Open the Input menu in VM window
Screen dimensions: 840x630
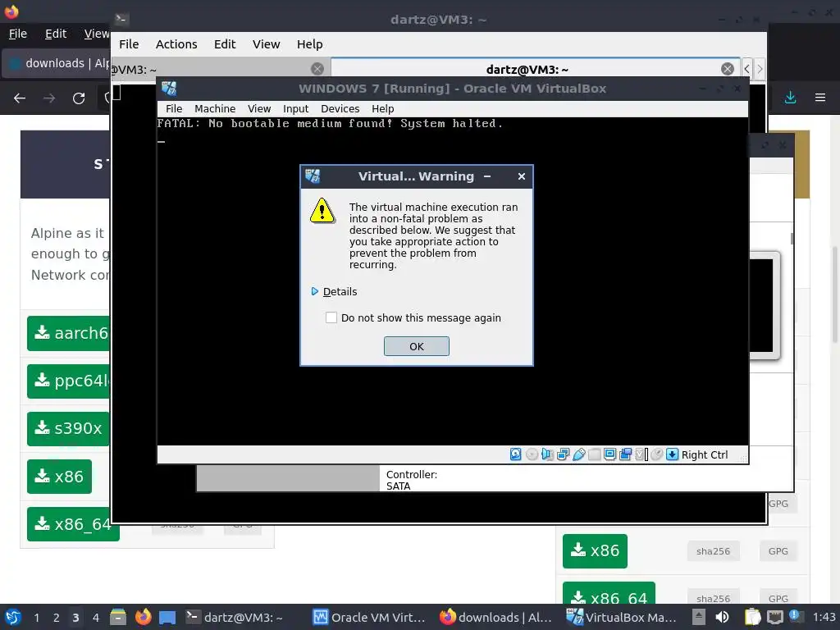tap(295, 109)
